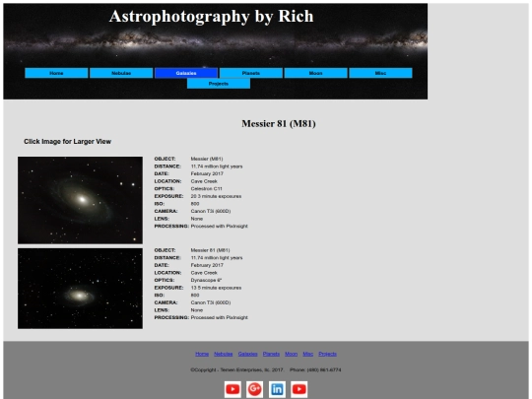Screen dimensions: 532x399
Task: Click the 'Dynascope 6"' optics value
Action: point(206,280)
